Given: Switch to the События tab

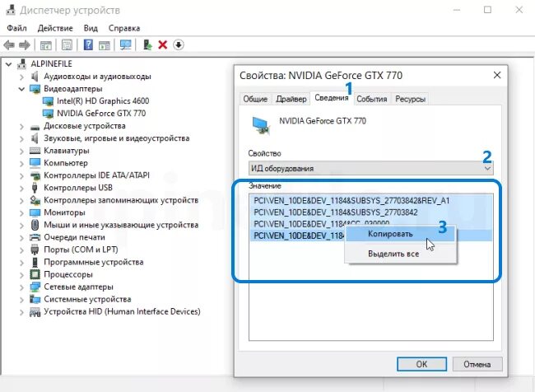Looking at the screenshot, I should (x=371, y=99).
